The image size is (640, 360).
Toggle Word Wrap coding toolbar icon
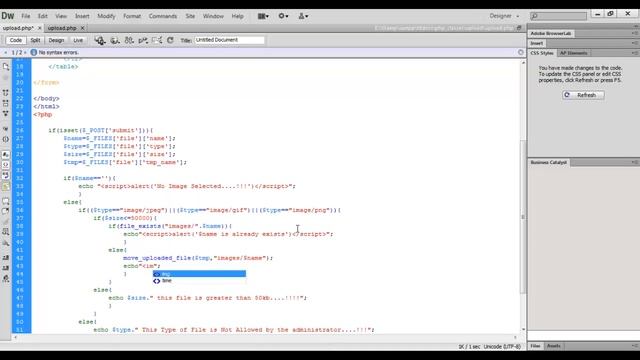click(6, 175)
